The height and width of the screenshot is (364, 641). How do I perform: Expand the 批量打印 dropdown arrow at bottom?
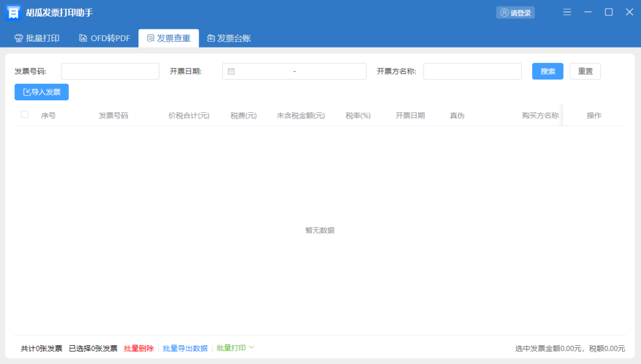(x=252, y=347)
